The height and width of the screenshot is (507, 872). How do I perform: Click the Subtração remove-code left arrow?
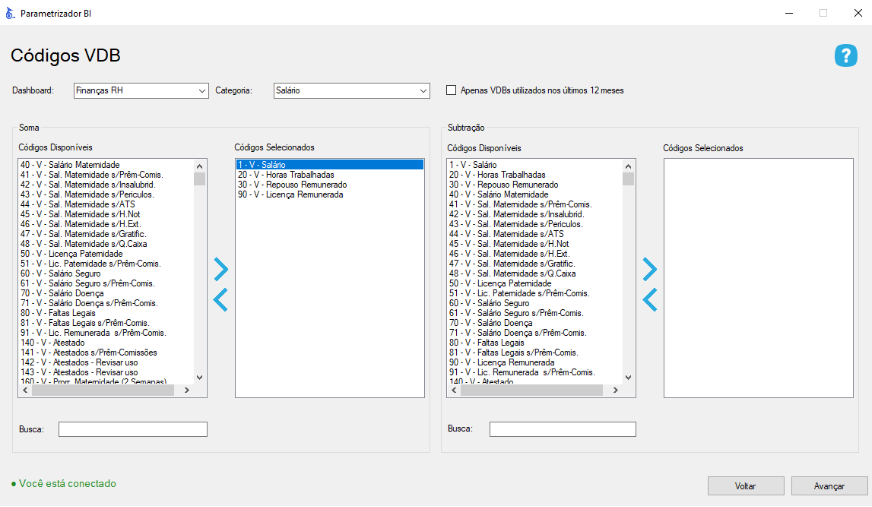[650, 299]
